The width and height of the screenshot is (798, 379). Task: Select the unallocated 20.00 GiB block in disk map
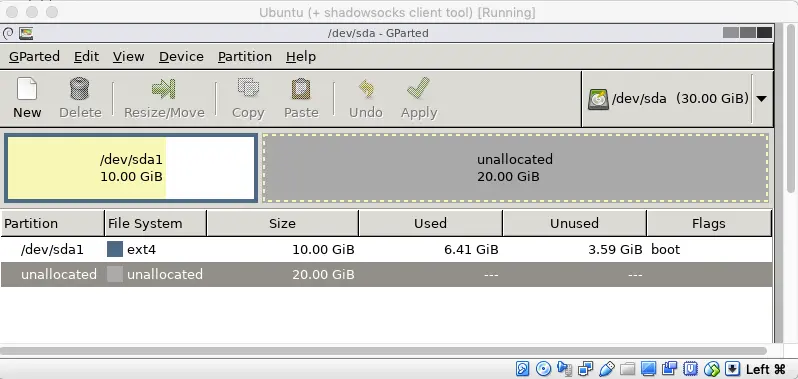(x=515, y=168)
